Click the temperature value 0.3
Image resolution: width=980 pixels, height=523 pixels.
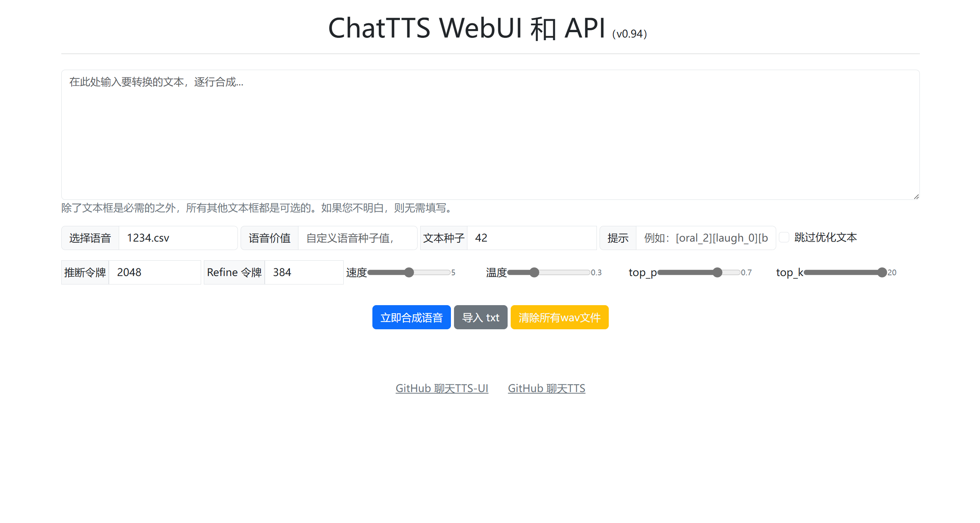(596, 273)
